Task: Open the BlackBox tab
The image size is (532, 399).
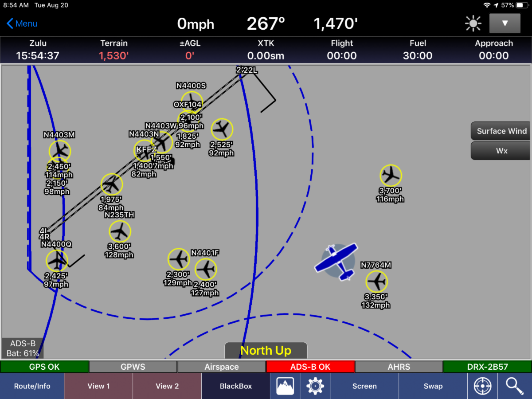Action: (x=236, y=386)
